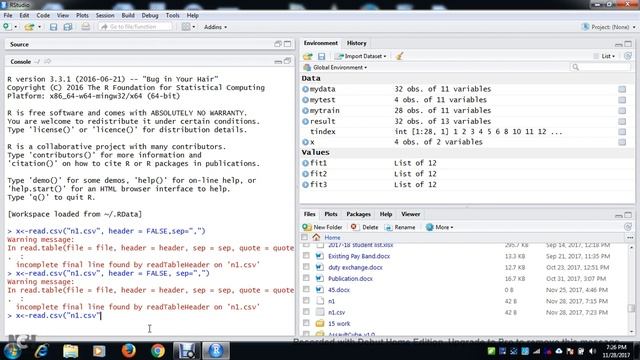Open the Global Environment dropdown

coord(336,67)
